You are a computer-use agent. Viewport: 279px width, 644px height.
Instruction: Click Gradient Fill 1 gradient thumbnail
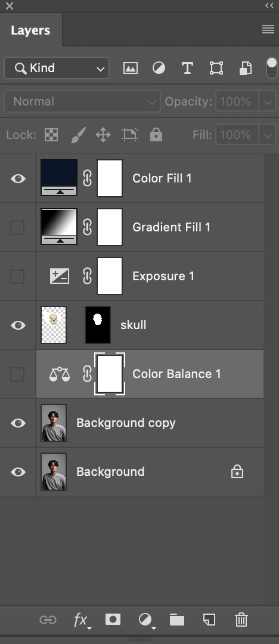(x=59, y=227)
